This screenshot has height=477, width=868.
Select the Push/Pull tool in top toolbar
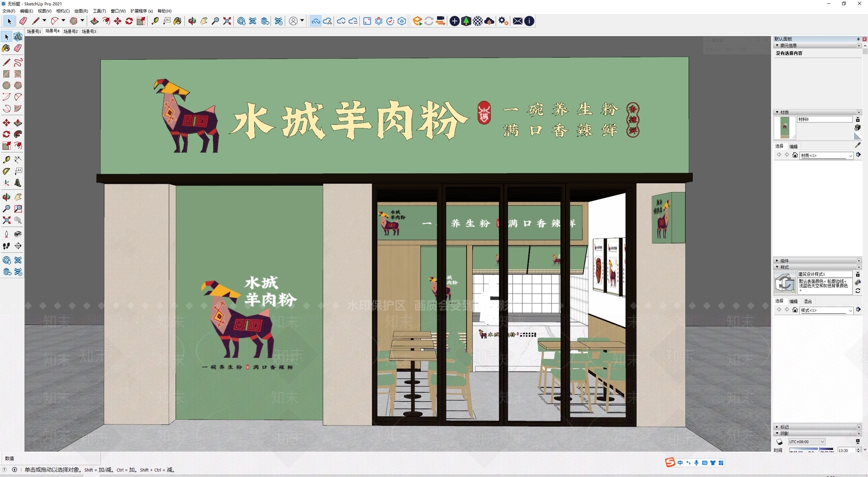[94, 21]
